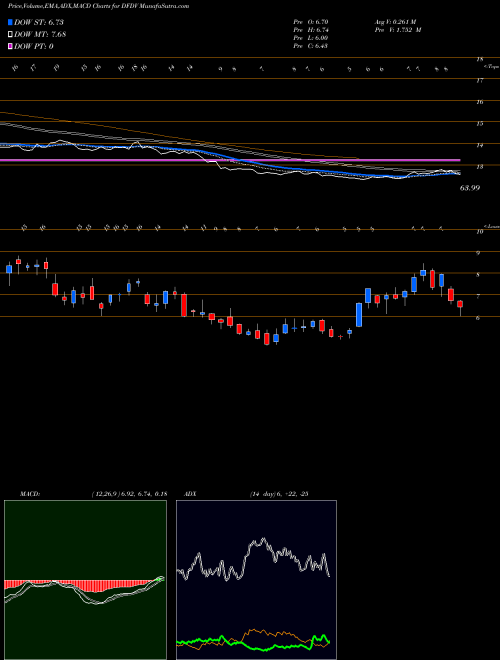Select the 'DOW MT: 7.68' legend label

[40, 35]
